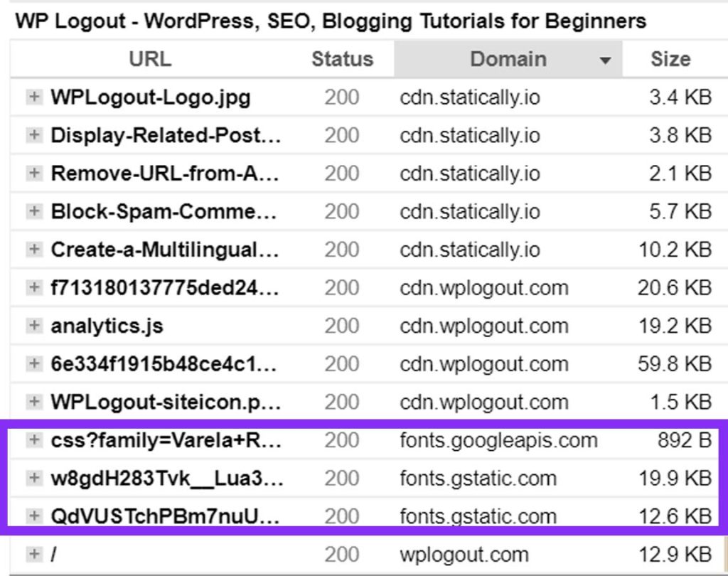Click the 12.9 KB size value
The image size is (728, 576).
point(675,555)
